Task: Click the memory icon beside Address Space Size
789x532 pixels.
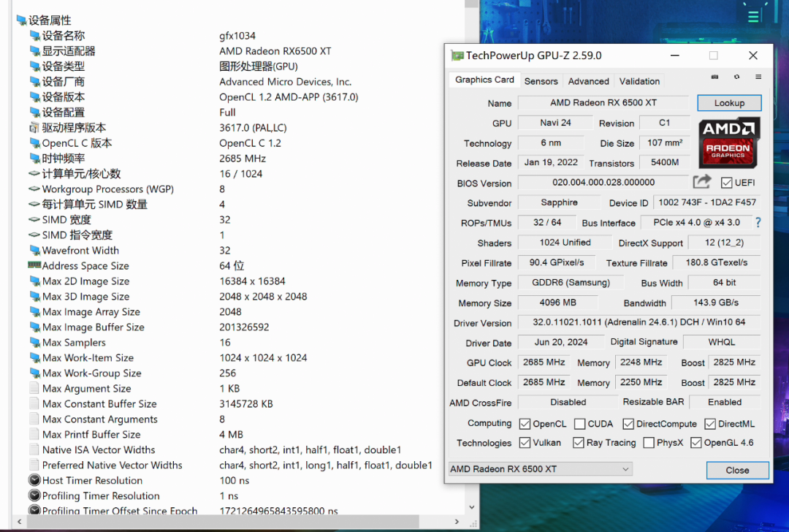Action: click(34, 265)
